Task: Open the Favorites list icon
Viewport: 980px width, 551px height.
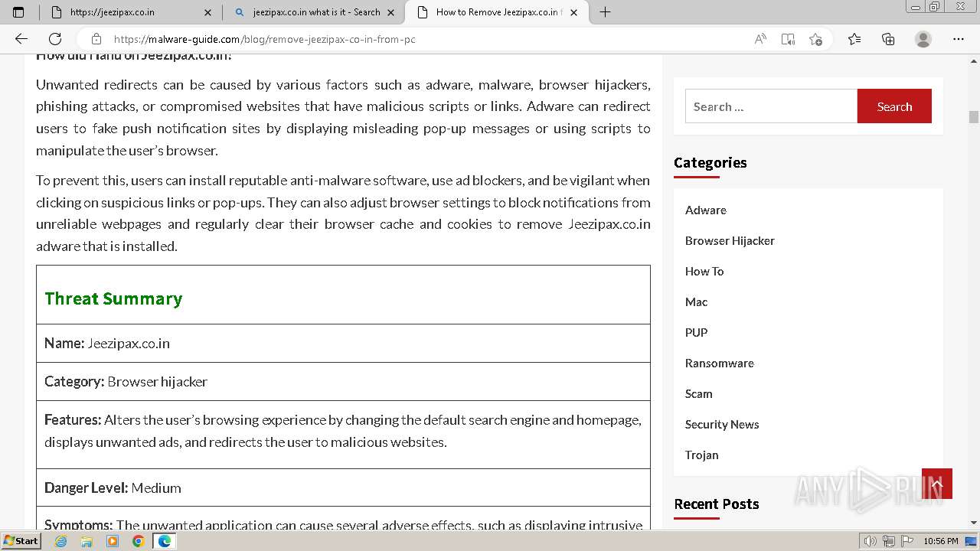Action: tap(854, 39)
